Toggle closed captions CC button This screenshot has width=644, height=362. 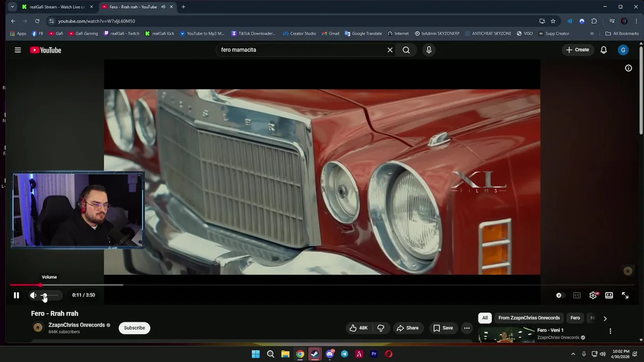pos(577,295)
